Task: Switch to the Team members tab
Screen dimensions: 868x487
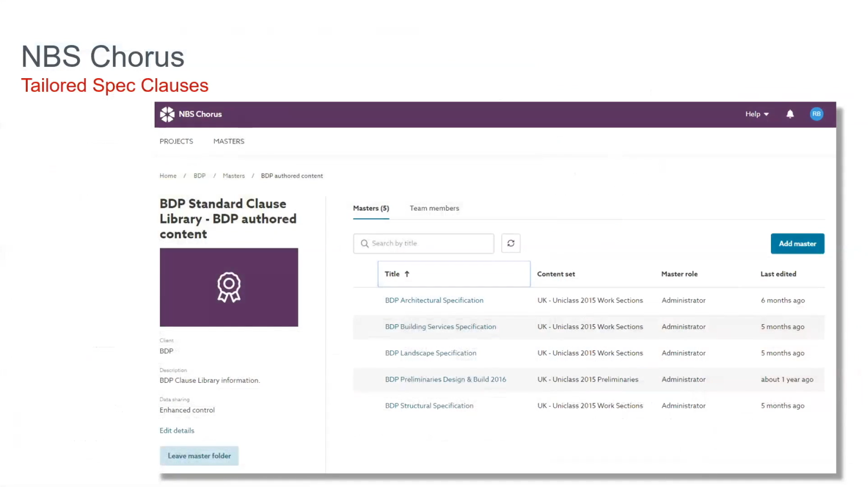Action: coord(435,208)
